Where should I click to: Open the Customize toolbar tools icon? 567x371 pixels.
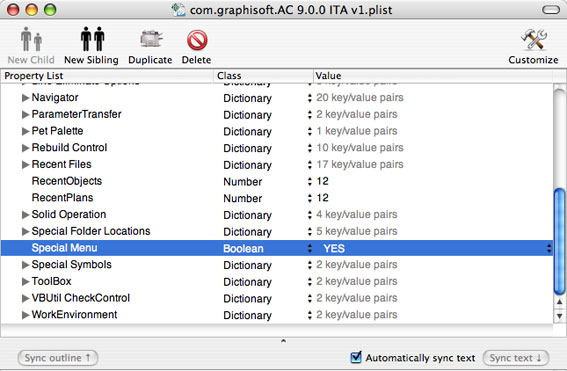point(533,39)
